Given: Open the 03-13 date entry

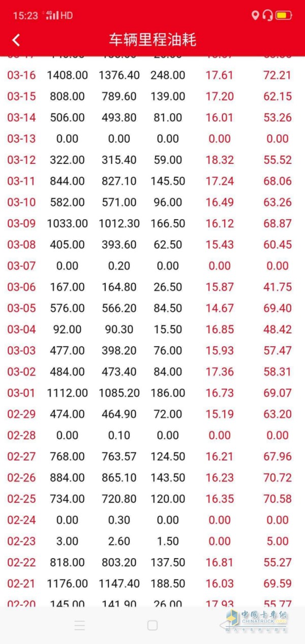Looking at the screenshot, I should (x=21, y=139).
